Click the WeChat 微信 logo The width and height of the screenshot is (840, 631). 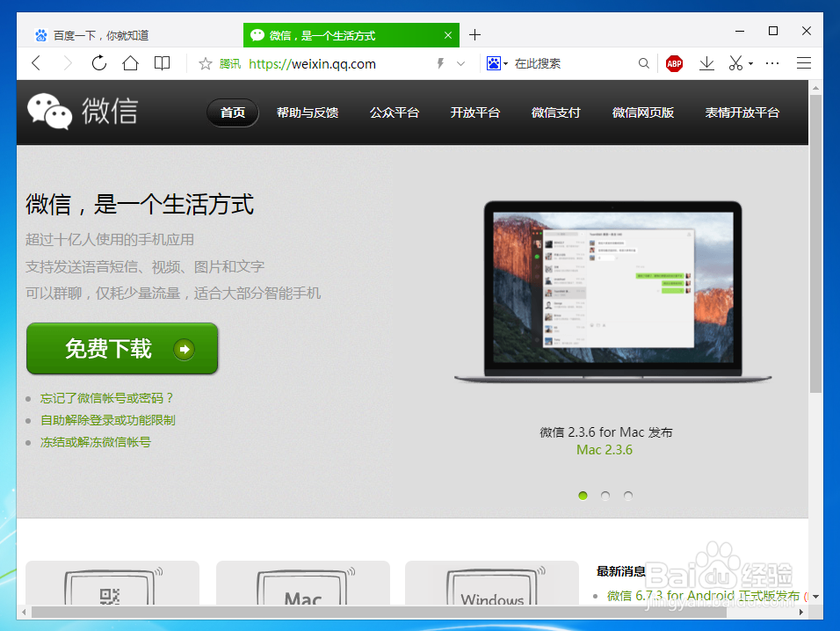coord(83,112)
